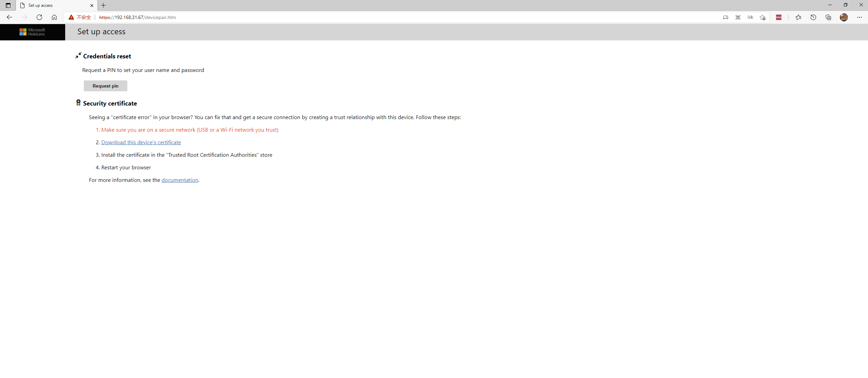Go back to previous page
Image resolution: width=868 pixels, height=378 pixels.
tap(10, 17)
